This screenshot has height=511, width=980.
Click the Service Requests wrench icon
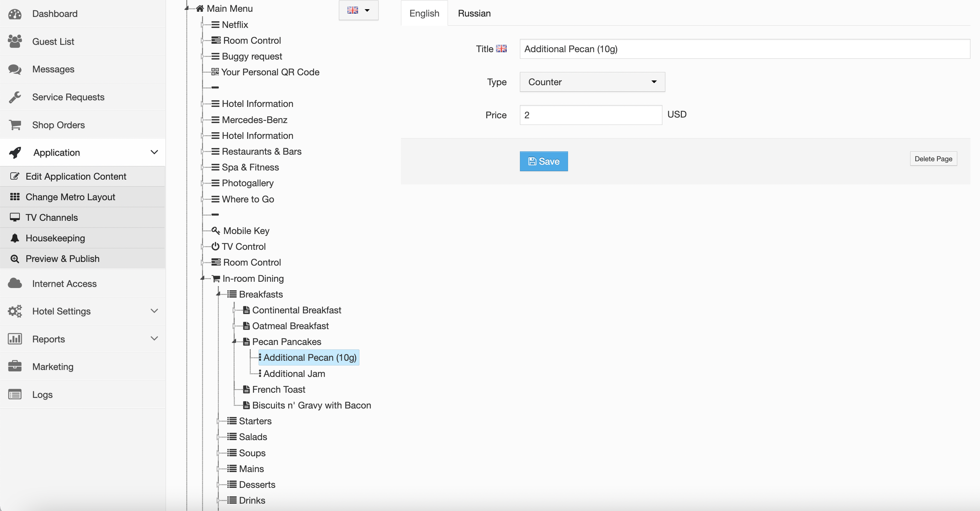pyautogui.click(x=15, y=97)
